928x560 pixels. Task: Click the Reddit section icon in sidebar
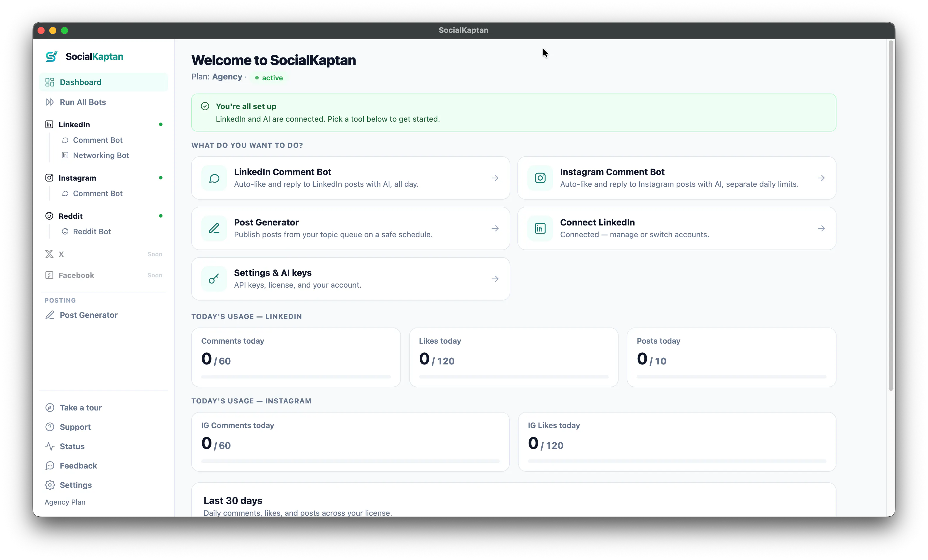[49, 216]
